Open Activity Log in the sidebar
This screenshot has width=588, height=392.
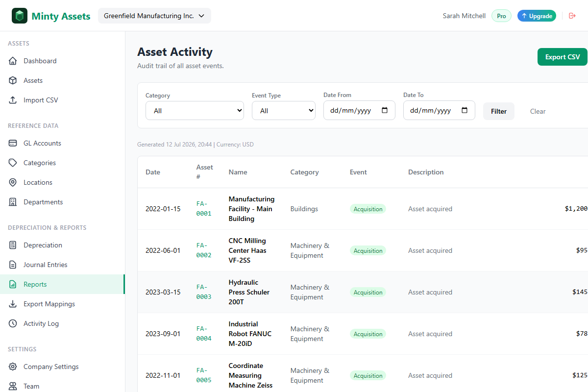pos(63,323)
